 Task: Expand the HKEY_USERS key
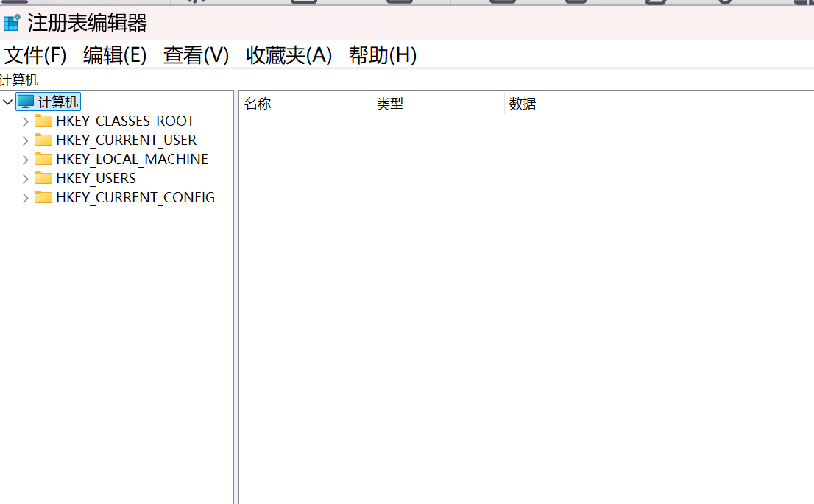click(x=25, y=179)
